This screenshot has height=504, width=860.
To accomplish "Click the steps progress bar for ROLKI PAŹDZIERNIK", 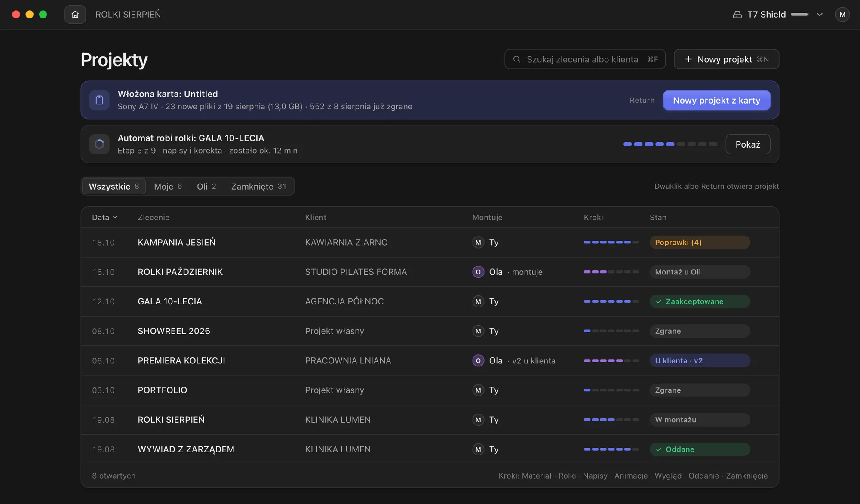I will click(x=611, y=272).
